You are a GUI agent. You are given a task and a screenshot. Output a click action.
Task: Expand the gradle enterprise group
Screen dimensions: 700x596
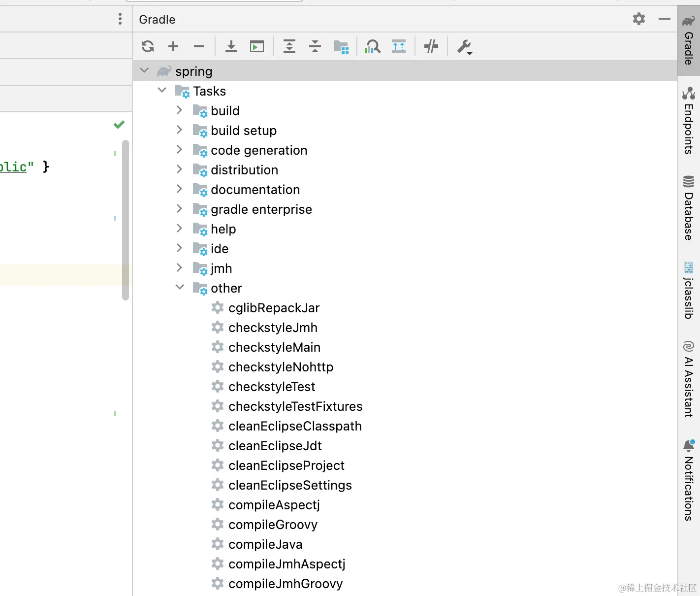tap(180, 208)
